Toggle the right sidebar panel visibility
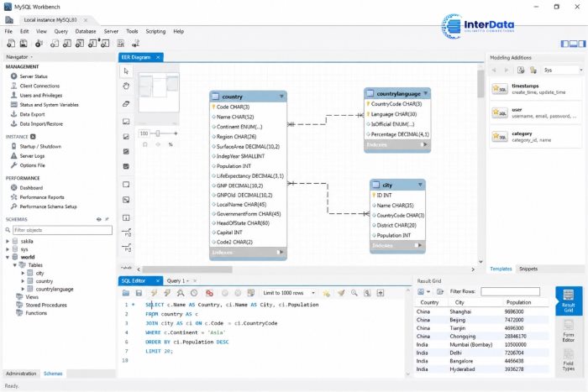Viewport: 588px width, 392px height. pyautogui.click(x=581, y=44)
